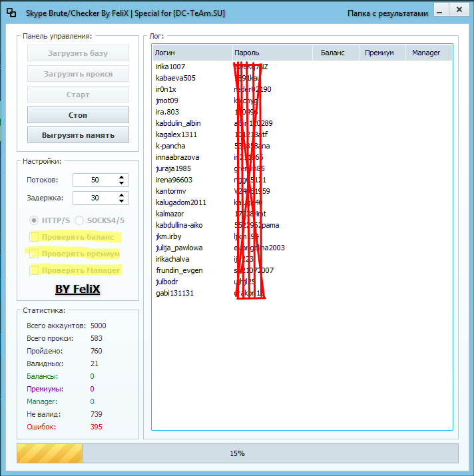The image size is (474, 476).
Task: Sort by the Пароль column header
Action: 272,53
